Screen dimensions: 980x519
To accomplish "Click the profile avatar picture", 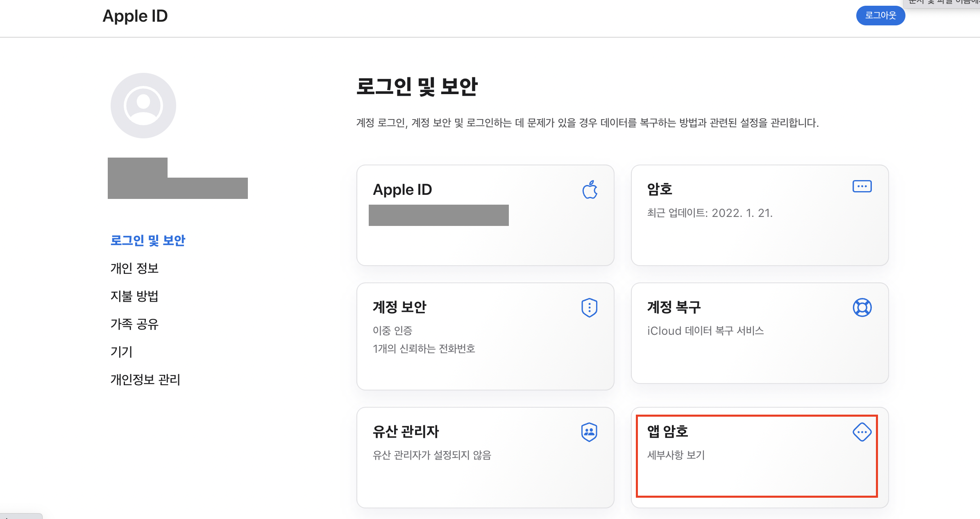I will [x=143, y=106].
